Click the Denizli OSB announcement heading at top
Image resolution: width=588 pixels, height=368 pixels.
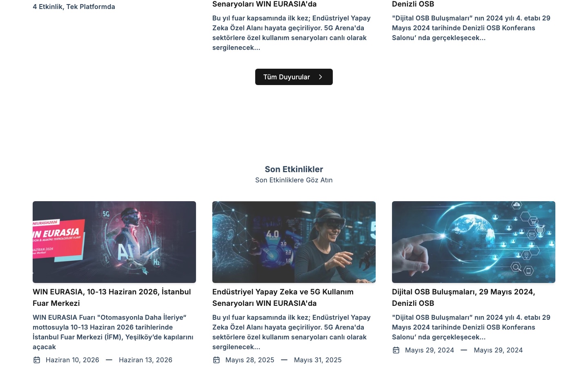tap(413, 4)
